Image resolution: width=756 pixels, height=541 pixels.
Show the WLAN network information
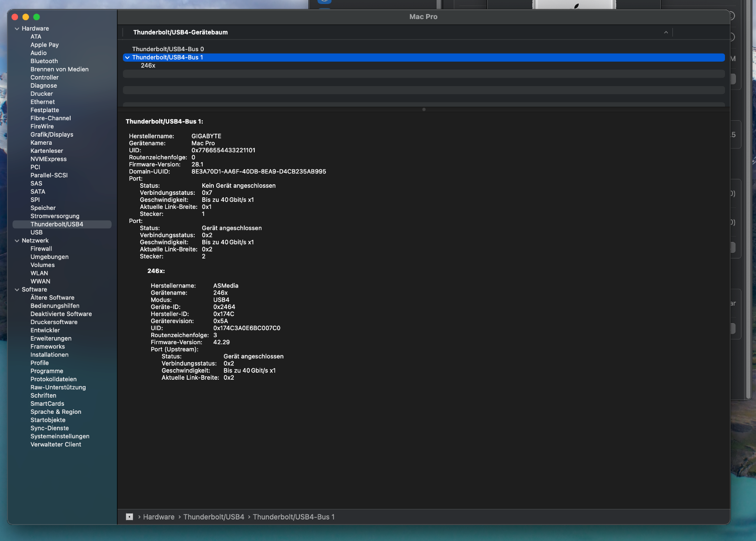click(39, 274)
